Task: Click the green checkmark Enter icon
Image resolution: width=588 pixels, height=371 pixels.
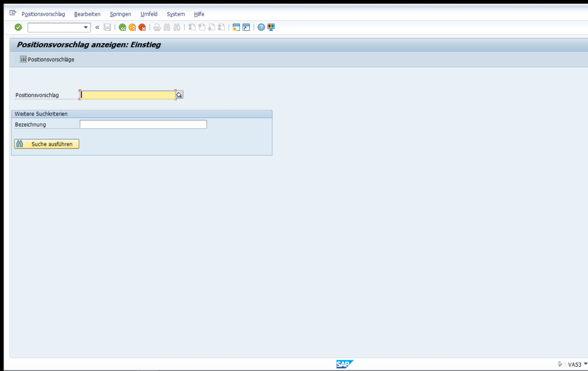Action: (18, 27)
